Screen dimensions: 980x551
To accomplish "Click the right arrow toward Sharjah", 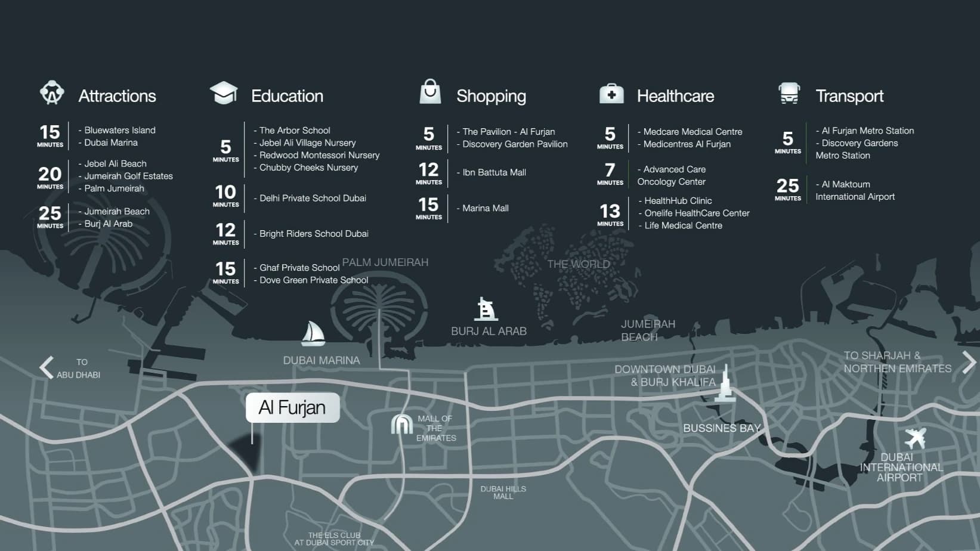I will coord(969,362).
